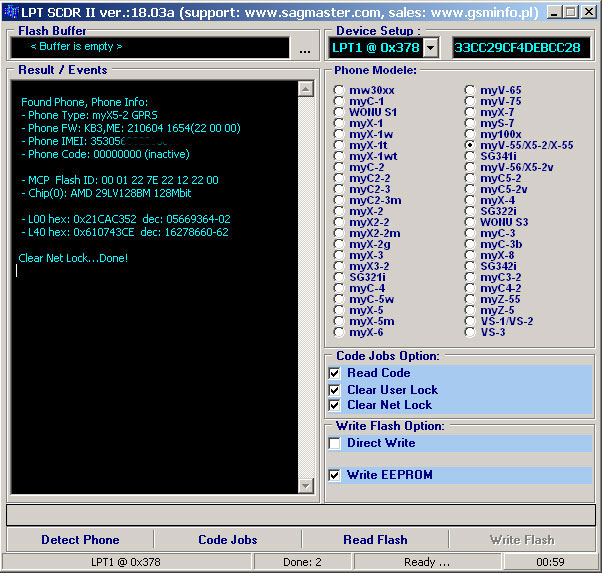Image resolution: width=602 pixels, height=573 pixels.
Task: Choose the myZ-5 model
Action: pos(470,310)
